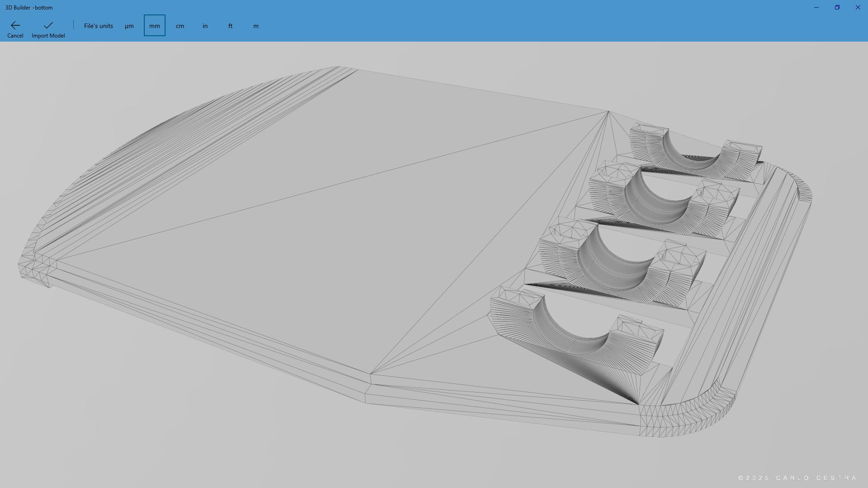Select inches (in) as units
This screenshot has width=868, height=488.
tap(205, 26)
